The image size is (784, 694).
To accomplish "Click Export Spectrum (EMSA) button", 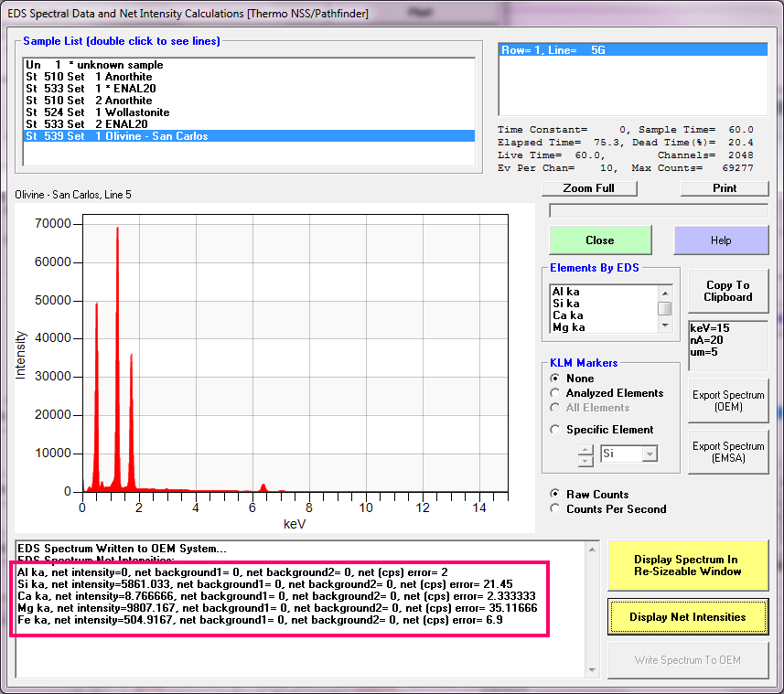I will (728, 452).
